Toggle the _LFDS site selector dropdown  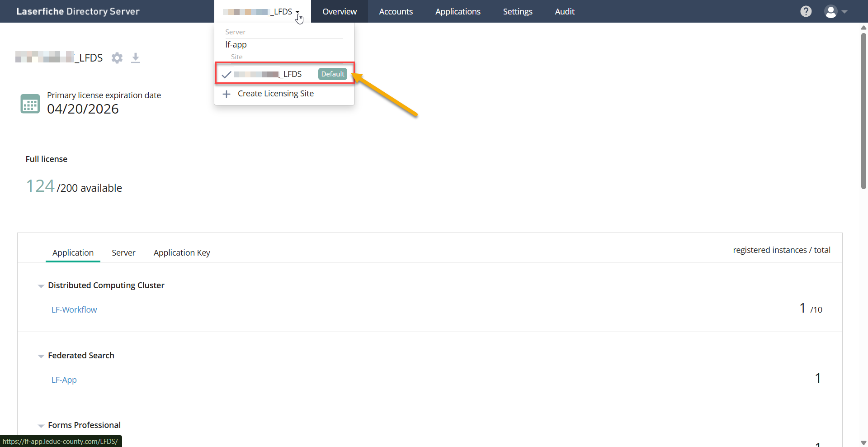pos(262,11)
